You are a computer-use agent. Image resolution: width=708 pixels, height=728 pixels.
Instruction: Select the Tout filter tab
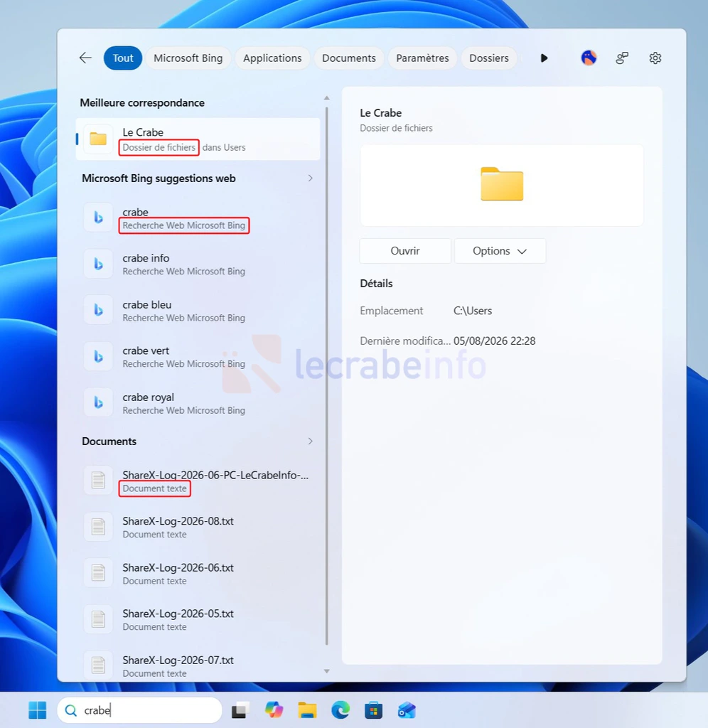122,58
